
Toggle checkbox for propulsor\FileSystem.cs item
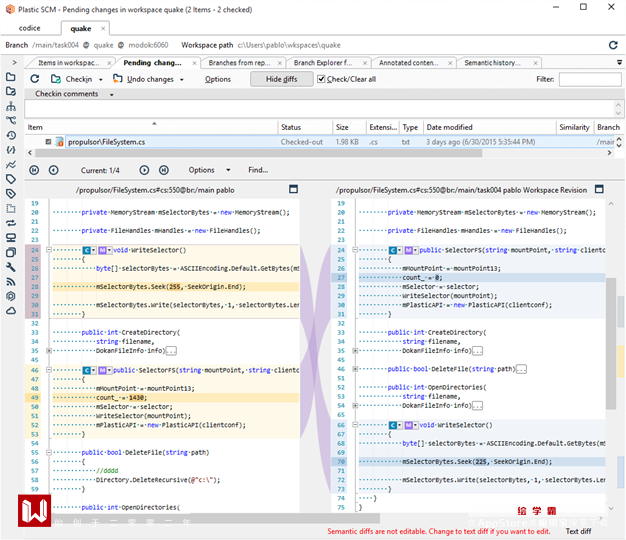pos(48,142)
